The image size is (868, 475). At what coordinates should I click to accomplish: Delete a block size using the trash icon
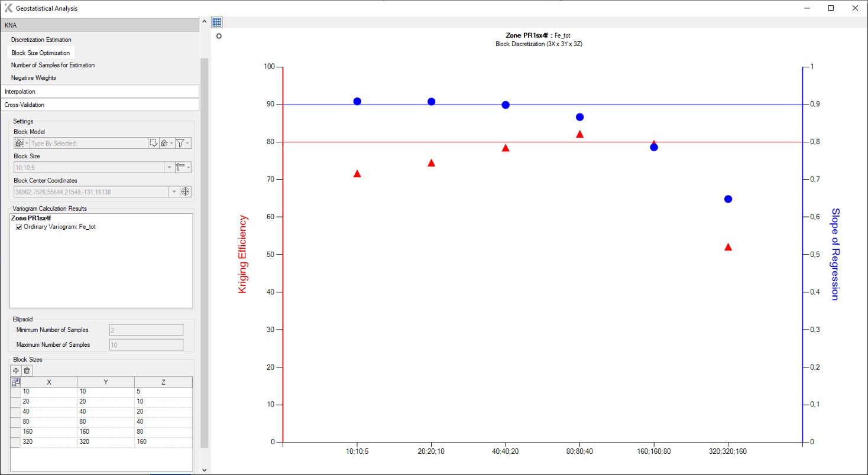(26, 370)
